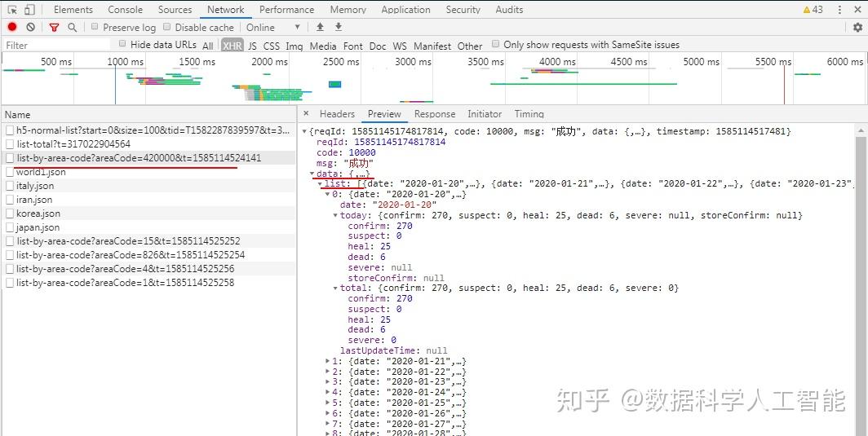
Task: Open Network settings gear
Action: [857, 27]
